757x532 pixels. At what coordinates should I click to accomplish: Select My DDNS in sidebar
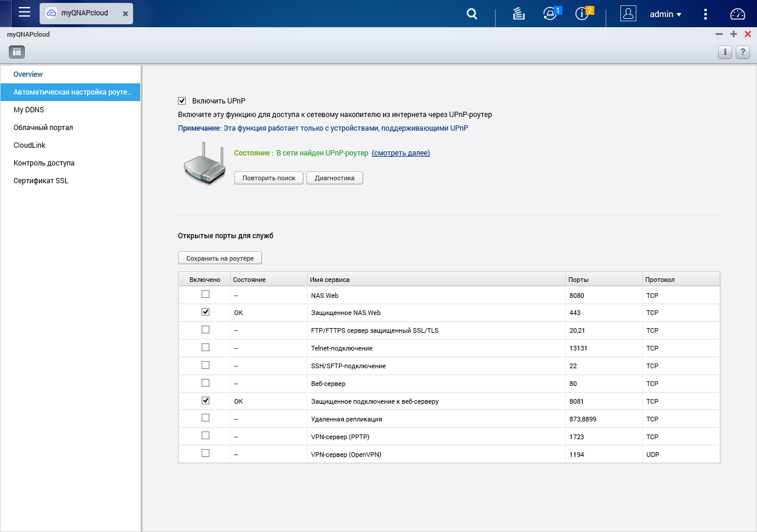pyautogui.click(x=29, y=110)
